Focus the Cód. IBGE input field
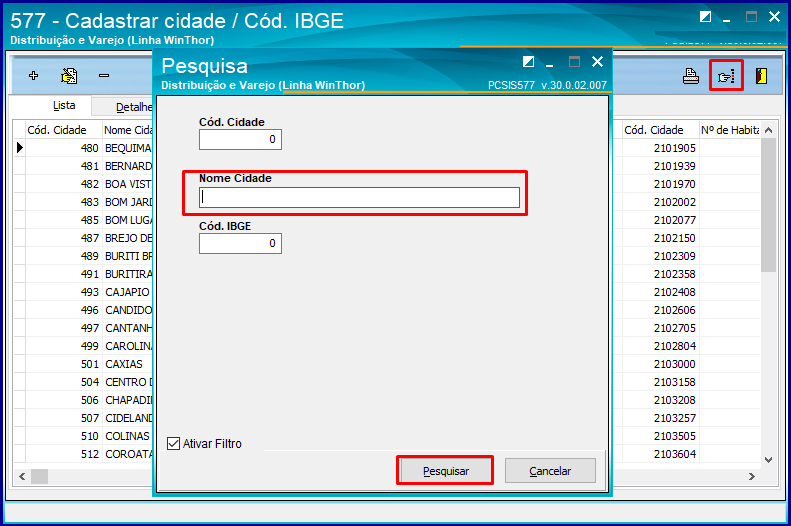Screen dimensions: 791x526 pyautogui.click(x=240, y=244)
